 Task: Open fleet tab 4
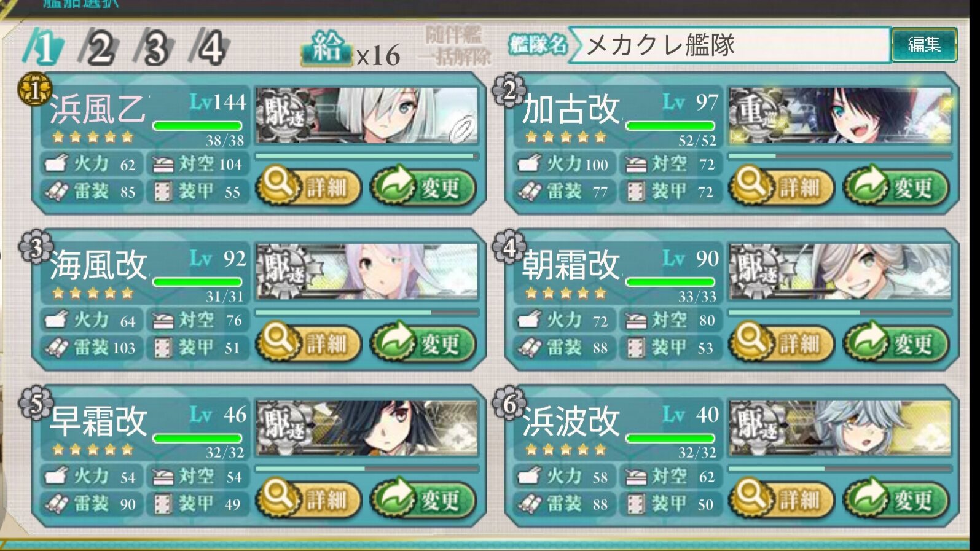[210, 48]
